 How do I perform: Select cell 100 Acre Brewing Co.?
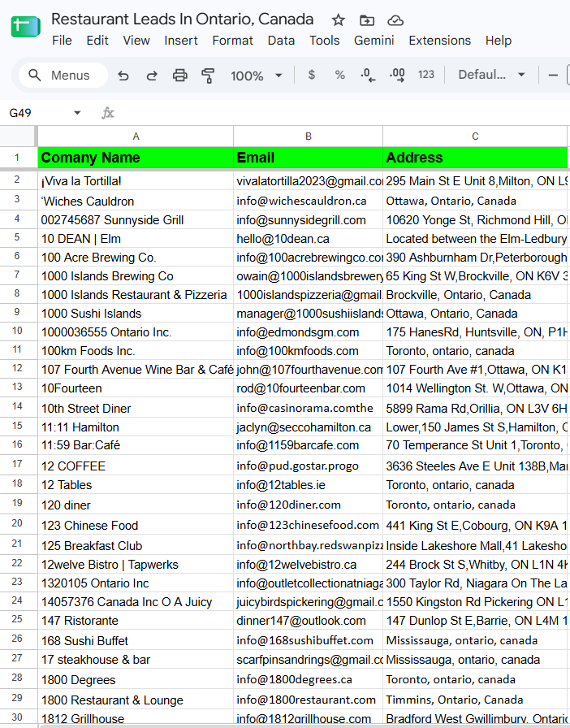coord(136,258)
